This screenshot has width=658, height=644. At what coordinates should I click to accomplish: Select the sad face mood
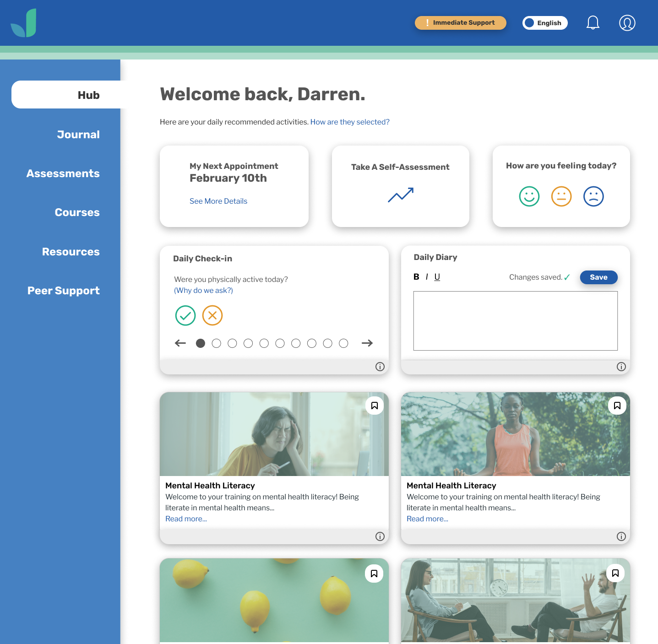593,196
